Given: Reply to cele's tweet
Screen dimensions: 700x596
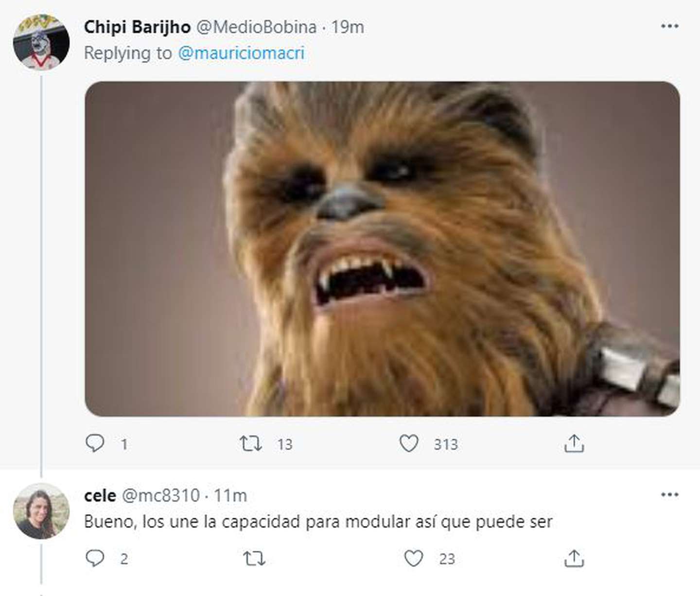Looking at the screenshot, I should coord(95,558).
